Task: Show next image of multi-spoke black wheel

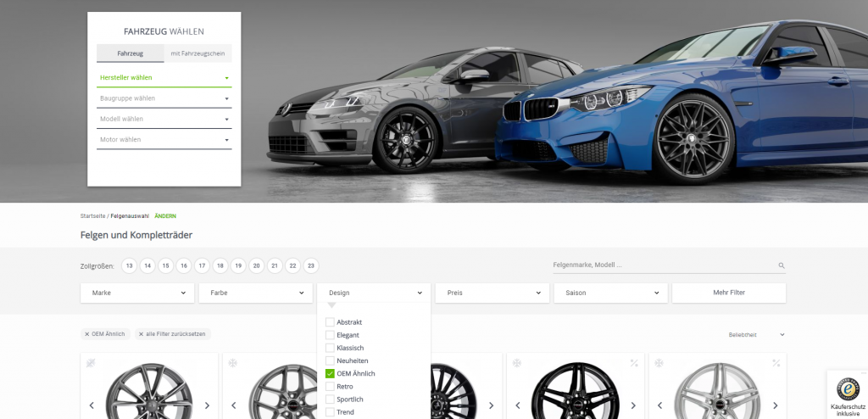Action: tap(491, 405)
